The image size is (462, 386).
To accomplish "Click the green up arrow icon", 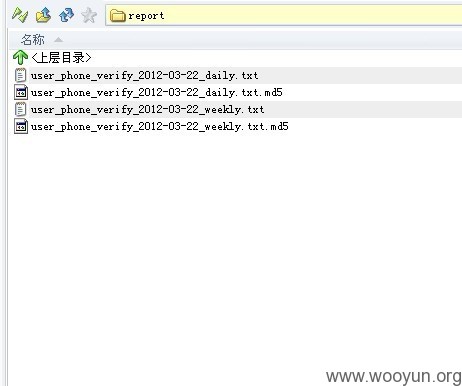I will pos(20,57).
